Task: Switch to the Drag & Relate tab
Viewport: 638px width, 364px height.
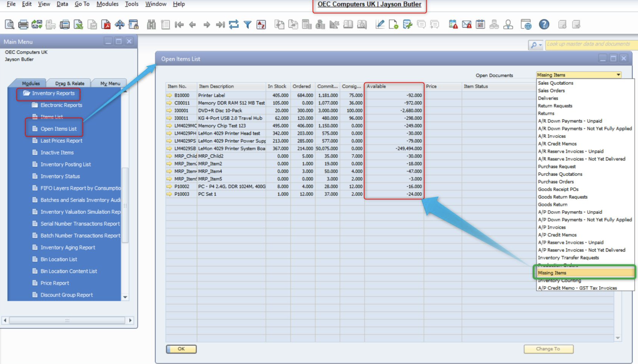Action: [69, 84]
